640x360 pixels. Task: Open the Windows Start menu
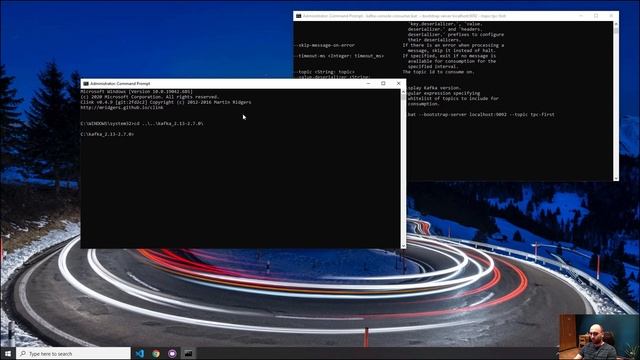8,353
